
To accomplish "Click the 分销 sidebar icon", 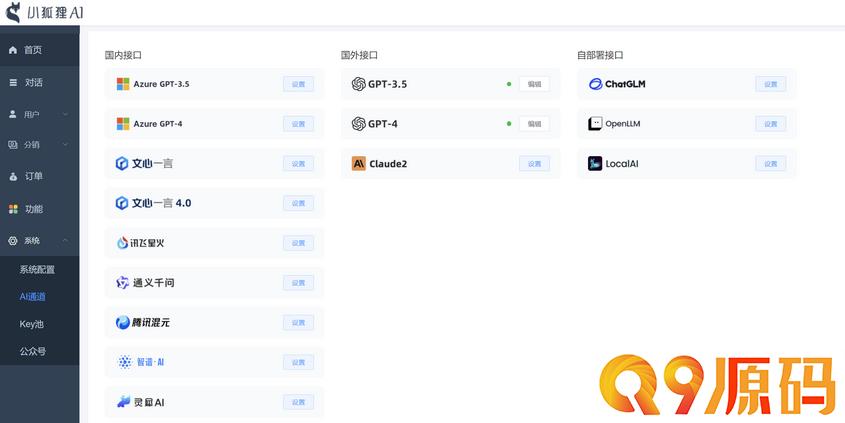I will pyautogui.click(x=13, y=144).
